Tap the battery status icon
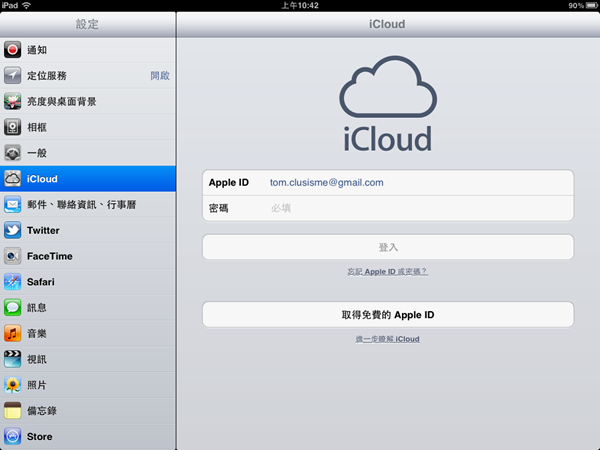600x450 pixels. tap(592, 5)
